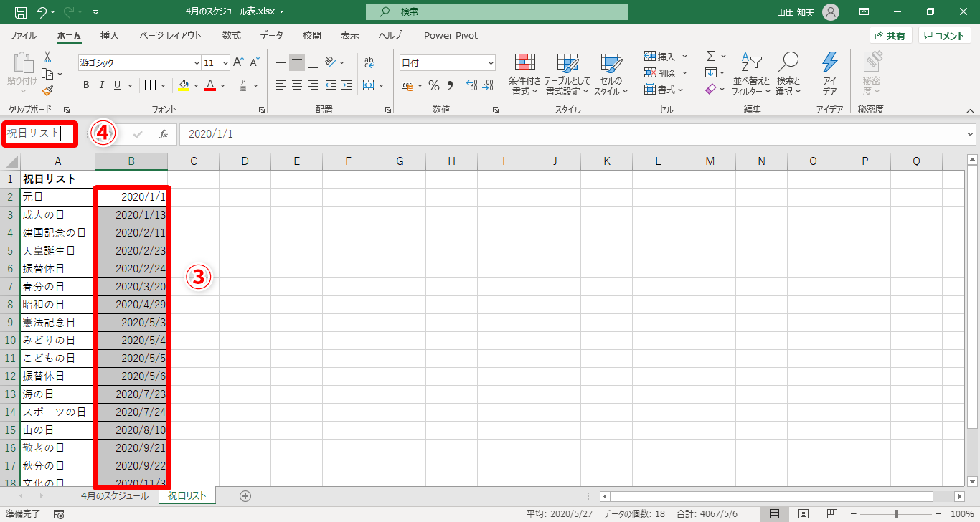Screen dimensions: 980x522
Task: Open the 4月のスケジュール sheet tab
Action: pyautogui.click(x=115, y=495)
